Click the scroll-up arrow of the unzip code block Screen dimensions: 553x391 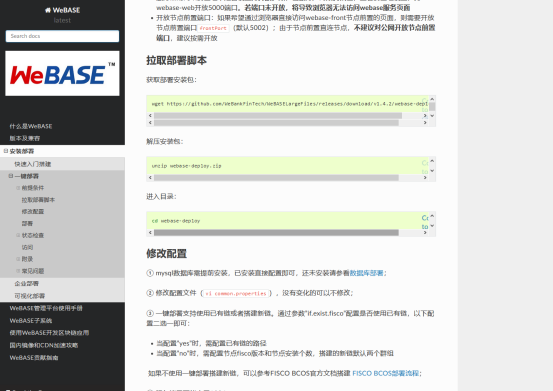pos(432,161)
